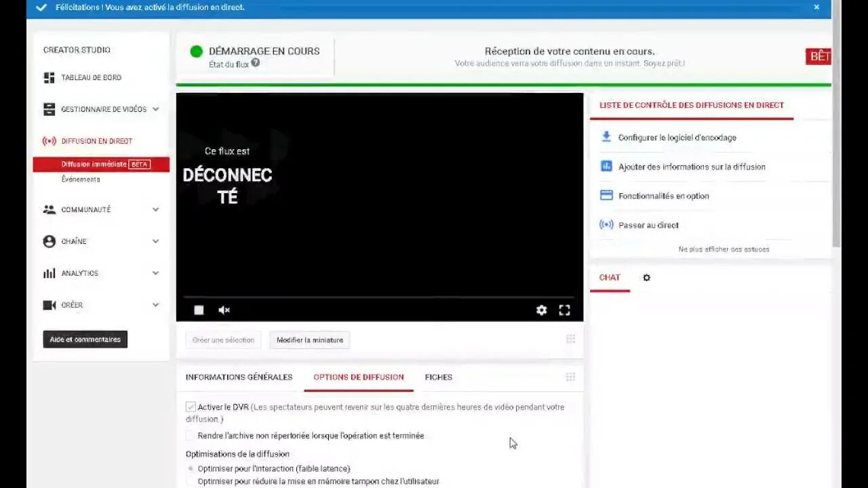868x488 pixels.
Task: Click the grid handle beside Modifier la miniature
Action: (x=570, y=340)
